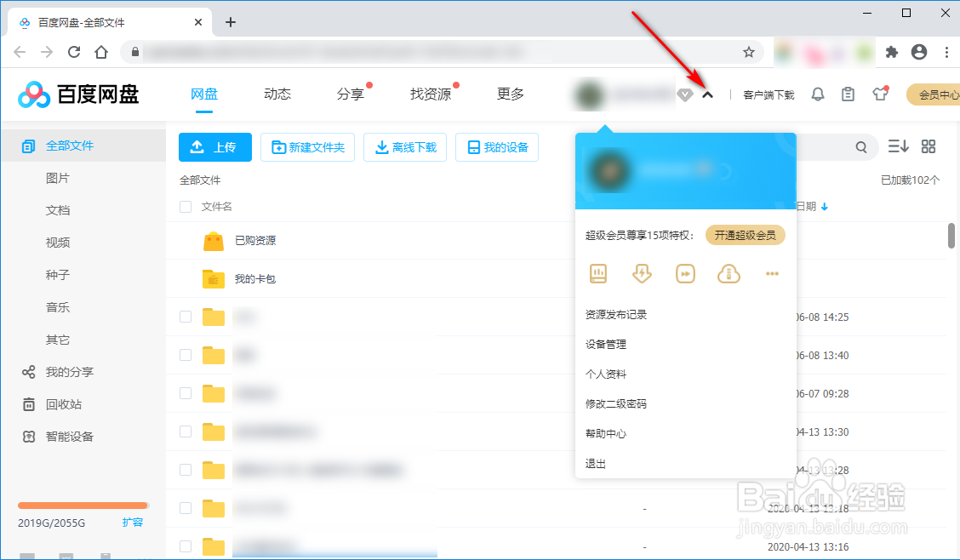
Task: Open the 我的卡包 folder icon
Action: pos(213,279)
